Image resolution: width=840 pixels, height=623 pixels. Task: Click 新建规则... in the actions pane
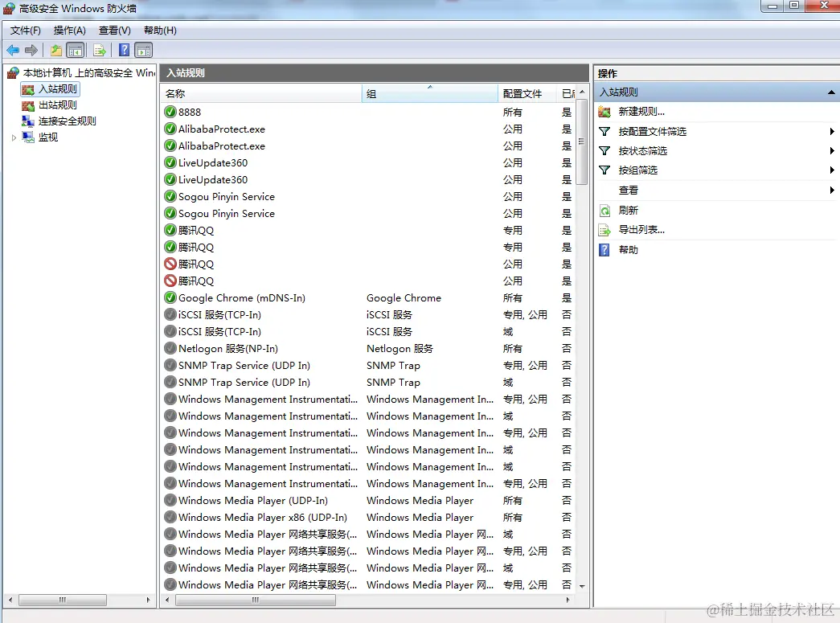(x=641, y=112)
